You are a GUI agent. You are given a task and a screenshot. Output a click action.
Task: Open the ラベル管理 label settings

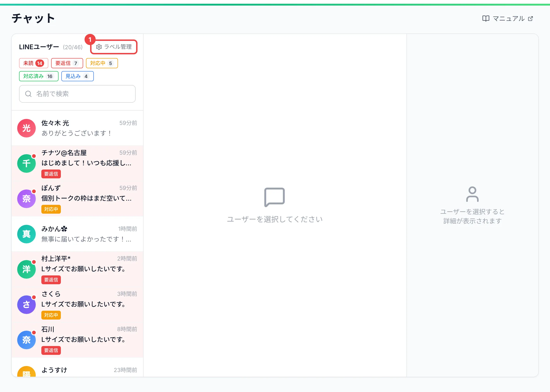point(114,47)
